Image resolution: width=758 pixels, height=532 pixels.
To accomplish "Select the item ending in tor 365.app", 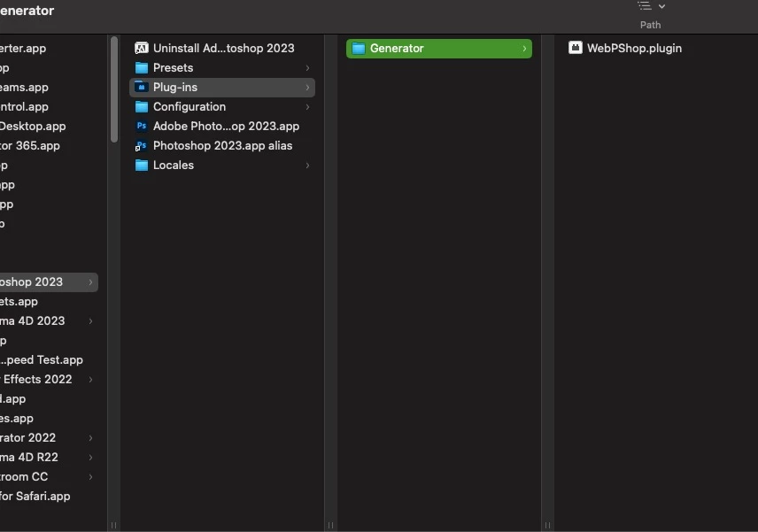I will point(30,145).
